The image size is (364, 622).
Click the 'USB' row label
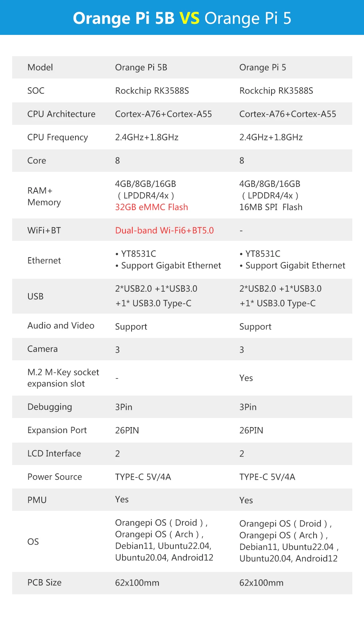coord(35,296)
